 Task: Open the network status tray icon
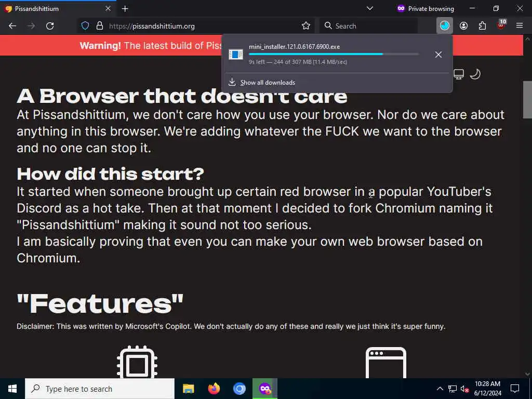click(x=453, y=389)
